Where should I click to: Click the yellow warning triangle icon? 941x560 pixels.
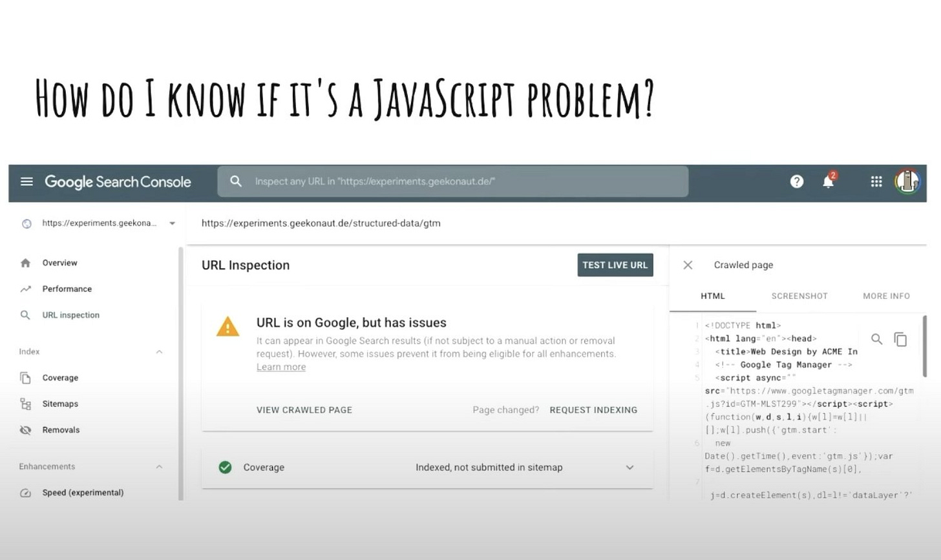[227, 327]
